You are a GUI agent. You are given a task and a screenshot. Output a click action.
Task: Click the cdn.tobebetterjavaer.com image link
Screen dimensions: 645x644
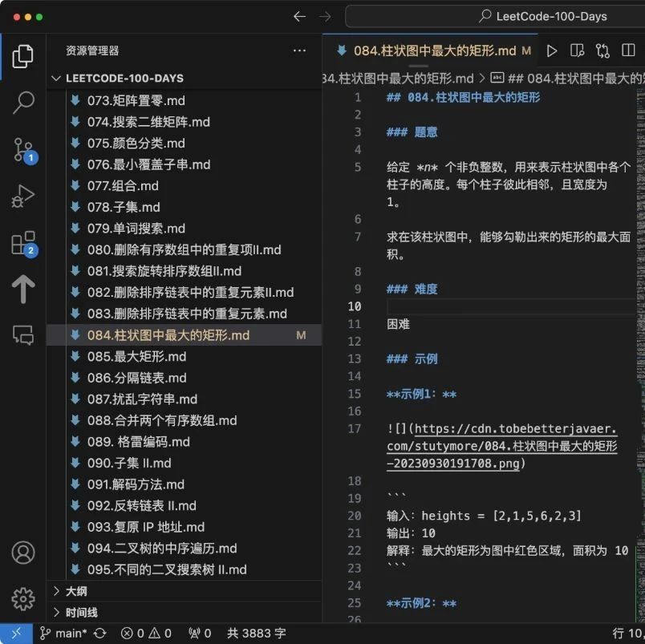click(x=502, y=446)
